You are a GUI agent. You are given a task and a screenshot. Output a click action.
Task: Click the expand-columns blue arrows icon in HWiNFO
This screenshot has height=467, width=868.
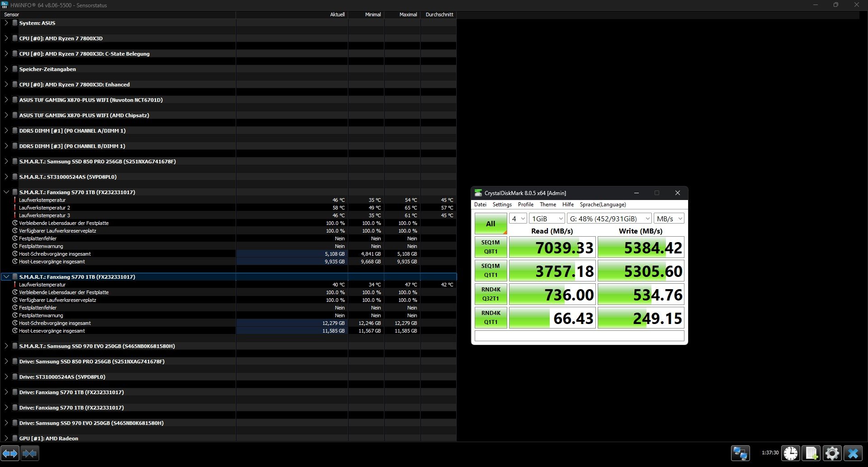click(x=10, y=453)
